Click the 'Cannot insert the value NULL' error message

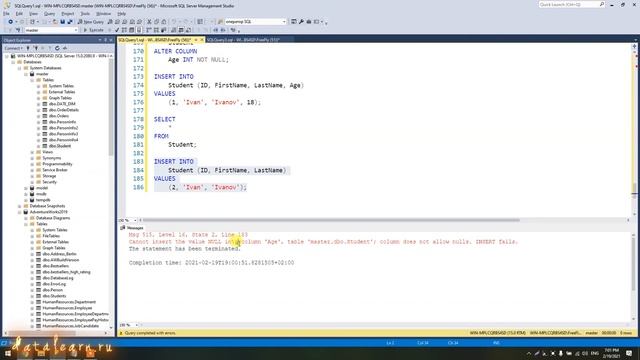[322, 242]
